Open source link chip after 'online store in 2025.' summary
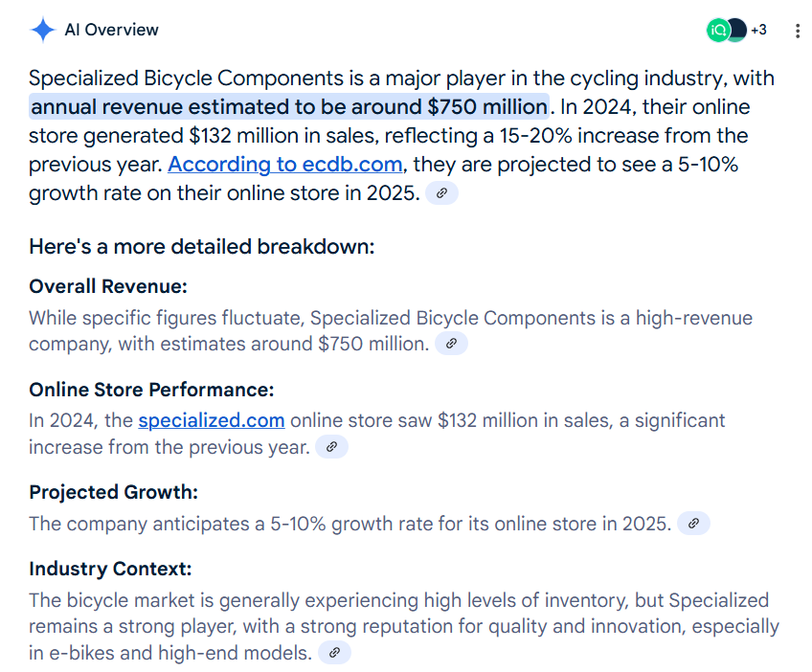This screenshot has width=812, height=672. [441, 193]
